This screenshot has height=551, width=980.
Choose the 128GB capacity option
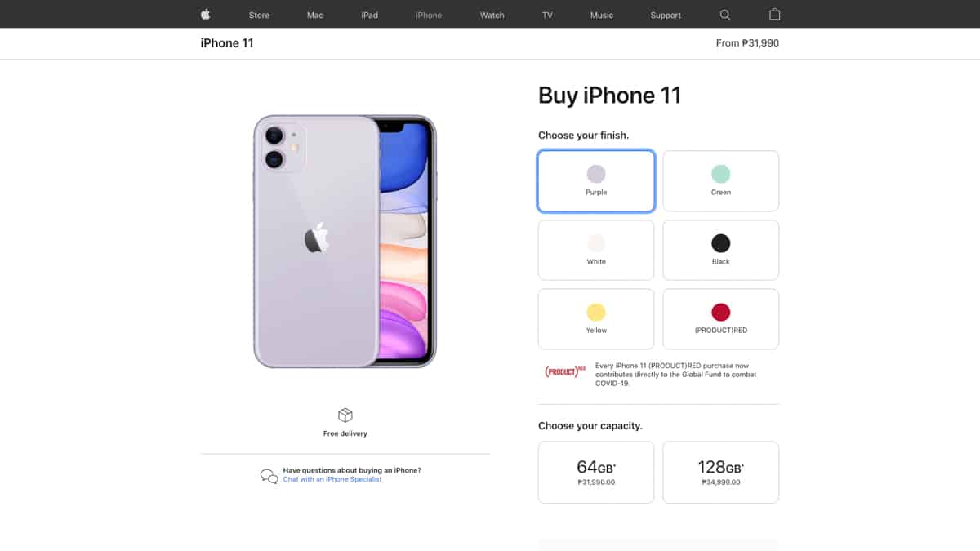pyautogui.click(x=721, y=473)
